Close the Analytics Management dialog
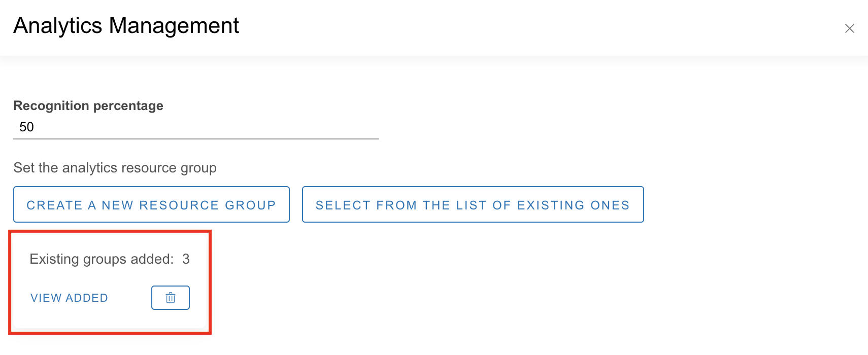This screenshot has height=355, width=868. [x=849, y=28]
